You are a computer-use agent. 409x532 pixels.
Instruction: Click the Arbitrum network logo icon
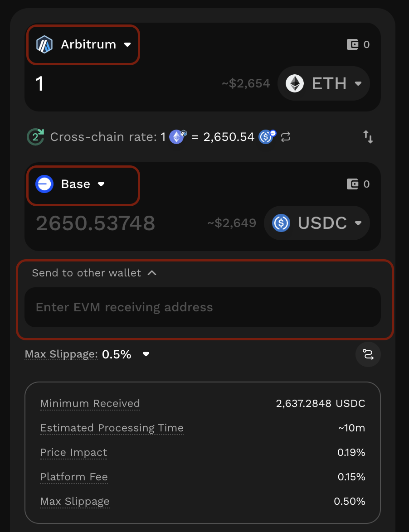coord(44,45)
